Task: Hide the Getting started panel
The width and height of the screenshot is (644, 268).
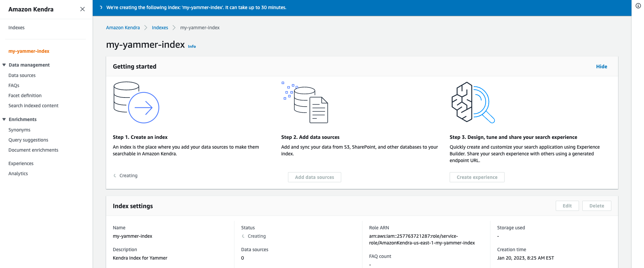Action: (602, 67)
